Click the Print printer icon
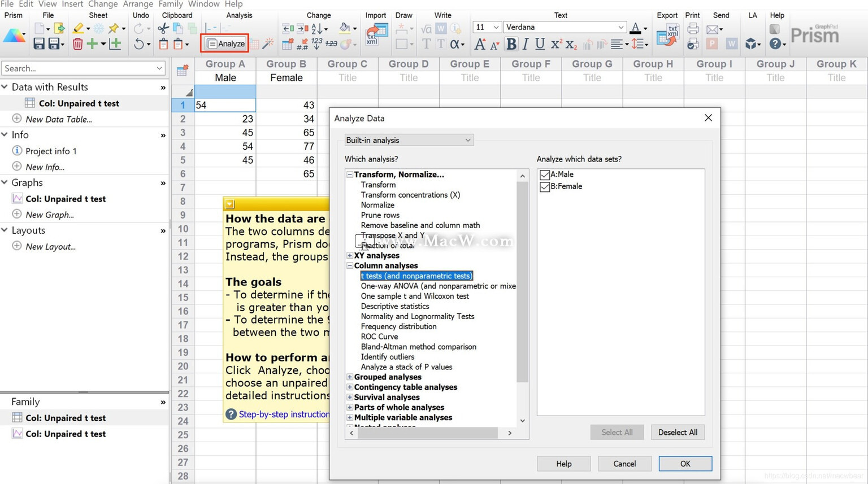The width and height of the screenshot is (868, 484). pyautogui.click(x=693, y=29)
